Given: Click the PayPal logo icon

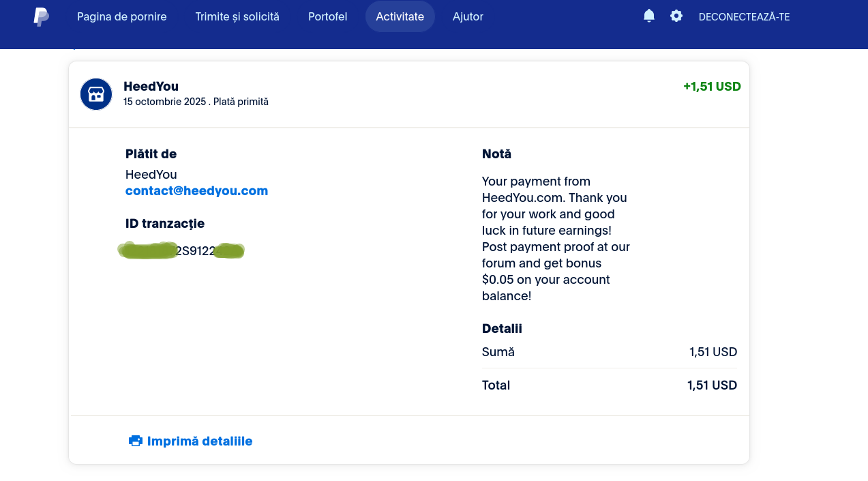Looking at the screenshot, I should pyautogui.click(x=41, y=17).
